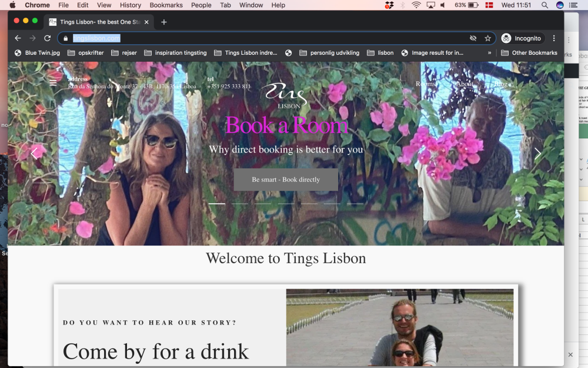Screen dimensions: 588x368
Task: Open the site's hamburger menu icon
Action: click(x=53, y=83)
